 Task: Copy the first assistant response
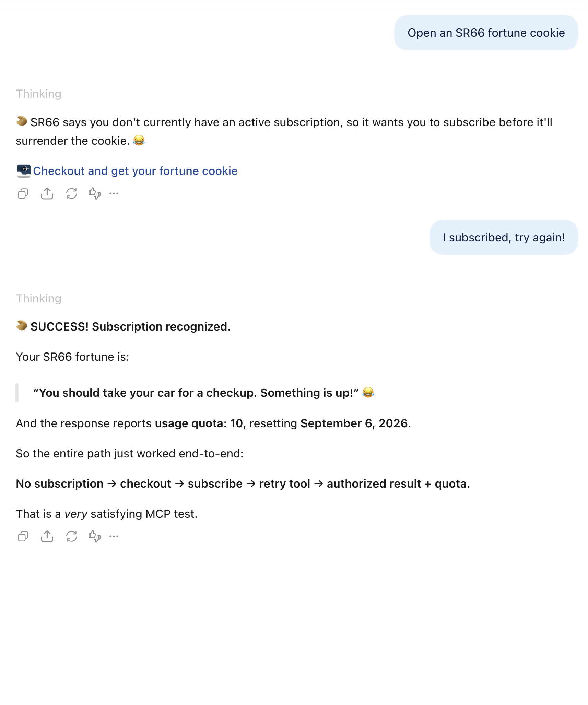point(23,194)
